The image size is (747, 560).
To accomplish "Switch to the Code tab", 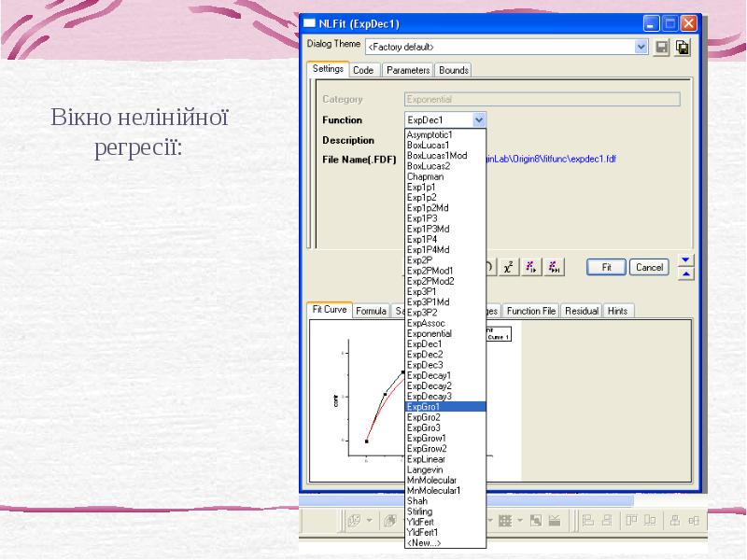I will [x=364, y=70].
